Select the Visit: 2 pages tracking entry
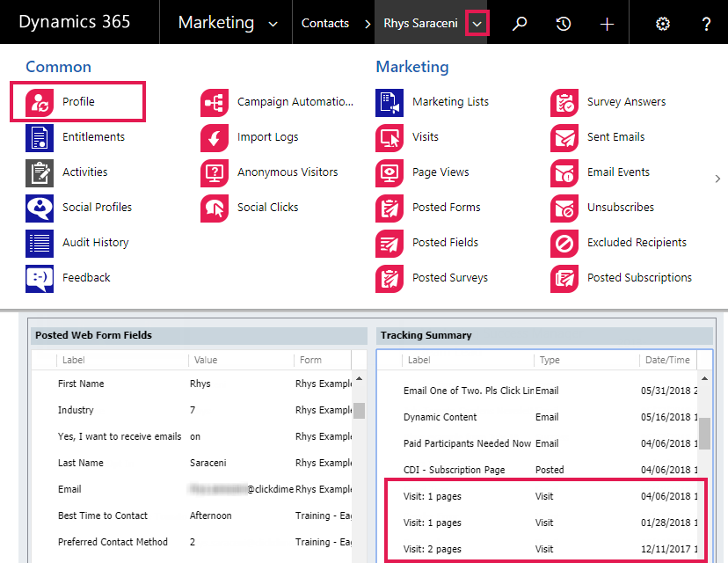 click(x=431, y=548)
